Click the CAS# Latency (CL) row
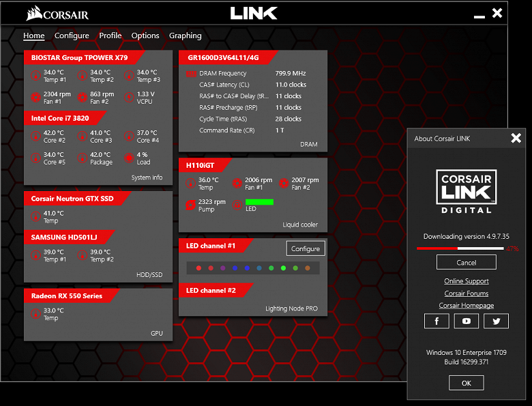This screenshot has width=532, height=406. [x=253, y=85]
